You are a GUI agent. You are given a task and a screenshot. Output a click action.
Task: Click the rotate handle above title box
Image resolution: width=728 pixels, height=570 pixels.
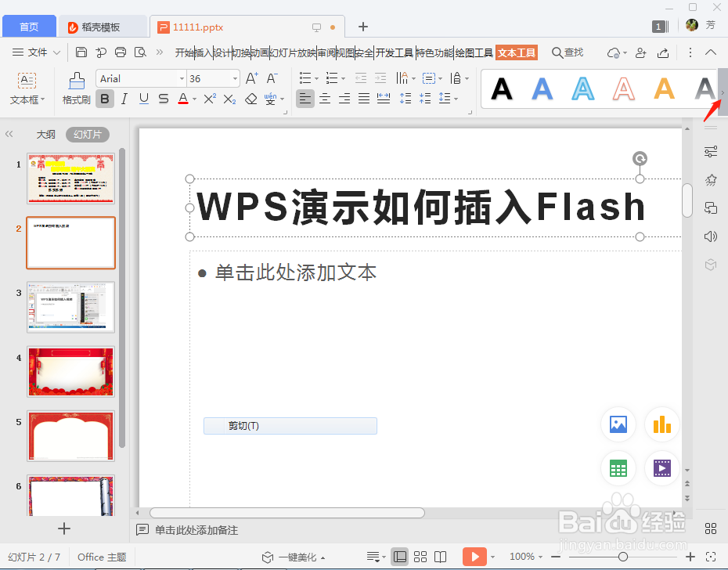pyautogui.click(x=640, y=158)
